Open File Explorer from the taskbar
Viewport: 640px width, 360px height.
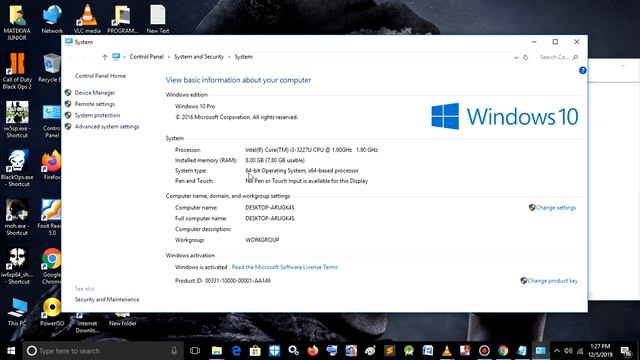(216, 351)
